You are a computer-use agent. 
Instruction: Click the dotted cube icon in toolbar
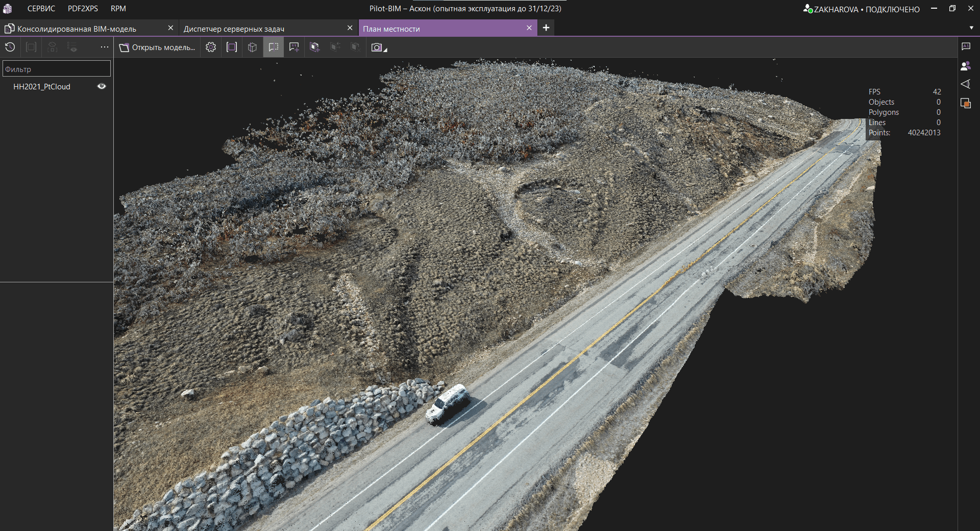click(252, 47)
